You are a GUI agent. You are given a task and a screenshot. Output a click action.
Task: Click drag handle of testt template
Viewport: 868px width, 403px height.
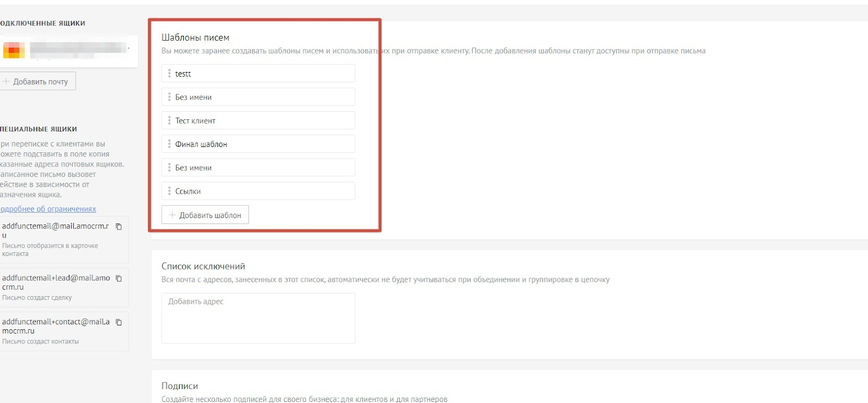169,73
